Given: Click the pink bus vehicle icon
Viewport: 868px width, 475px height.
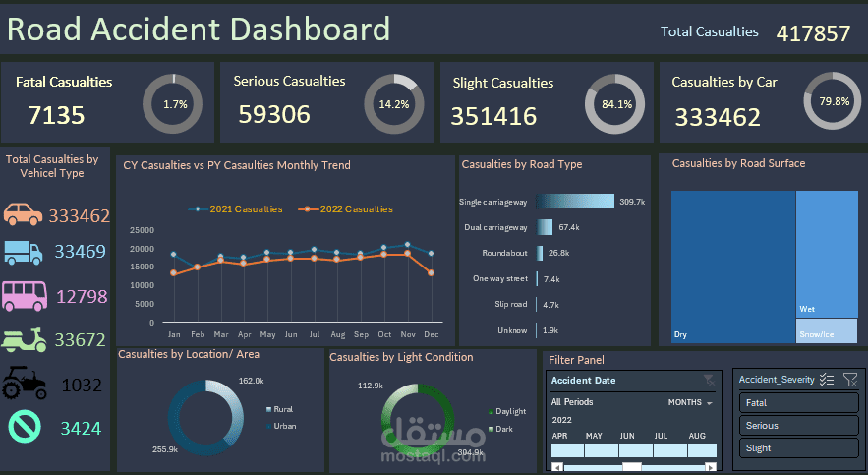Looking at the screenshot, I should [25, 296].
